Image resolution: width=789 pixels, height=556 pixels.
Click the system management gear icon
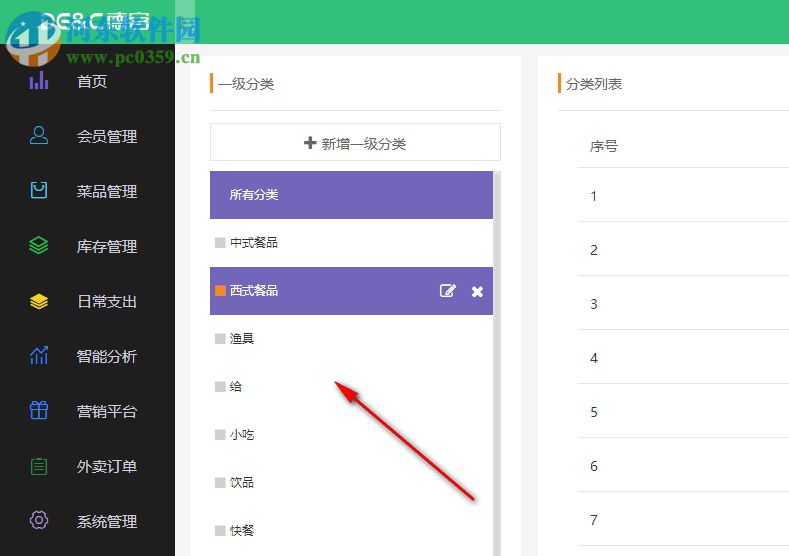pos(39,520)
